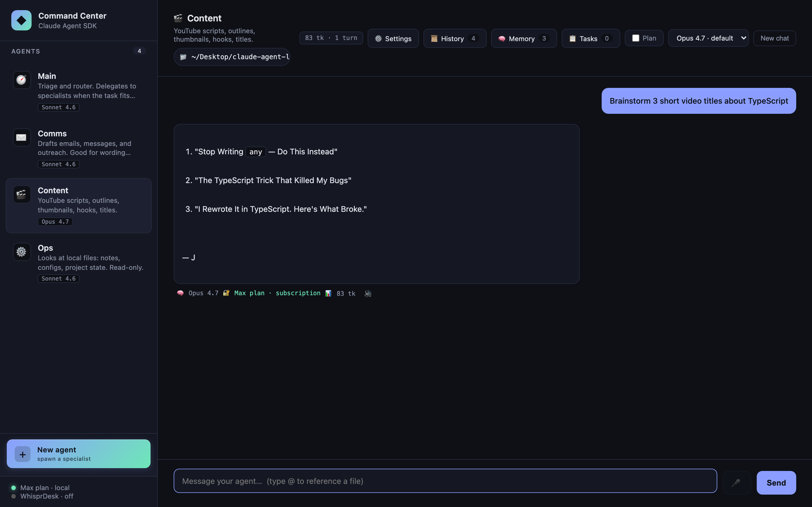Click the brain icon in the message footer
The height and width of the screenshot is (507, 812).
pyautogui.click(x=180, y=293)
